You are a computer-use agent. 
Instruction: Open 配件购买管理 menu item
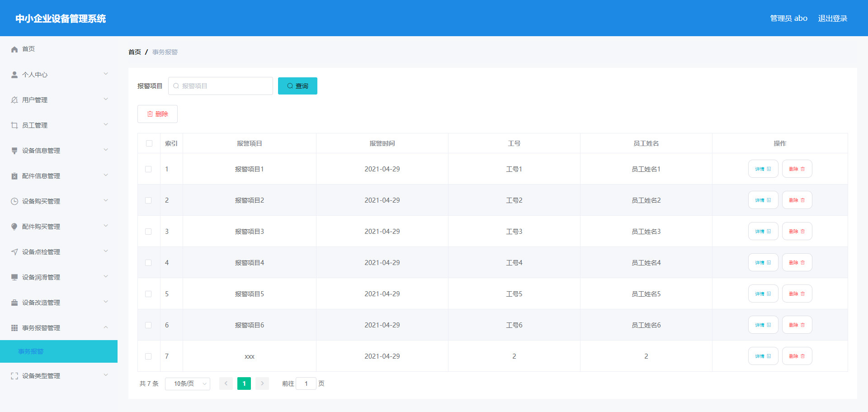tap(59, 227)
